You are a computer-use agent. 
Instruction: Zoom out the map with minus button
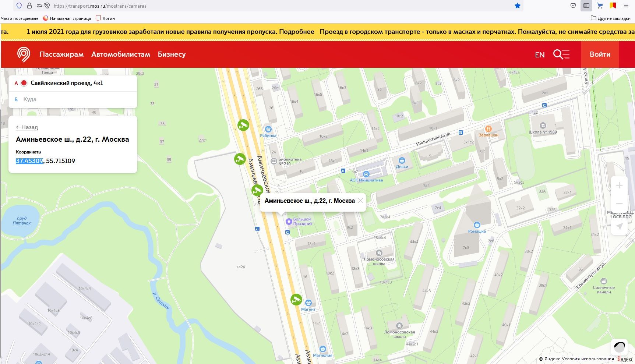pyautogui.click(x=620, y=204)
